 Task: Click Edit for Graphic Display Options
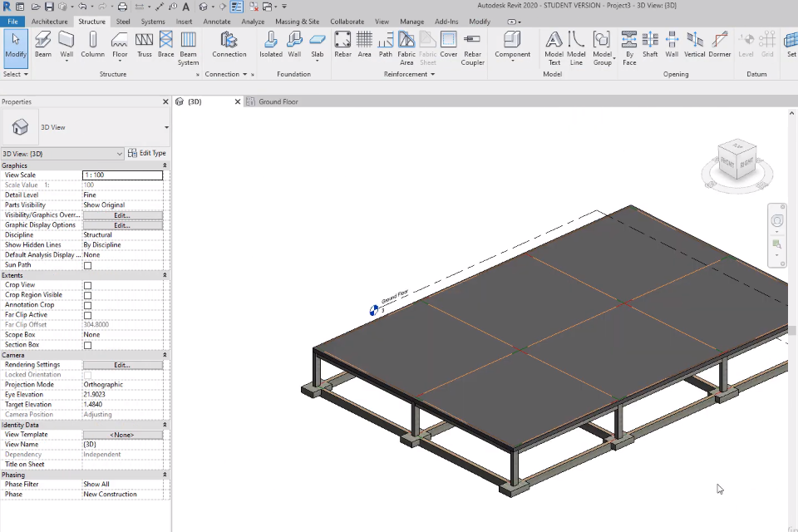(x=122, y=225)
